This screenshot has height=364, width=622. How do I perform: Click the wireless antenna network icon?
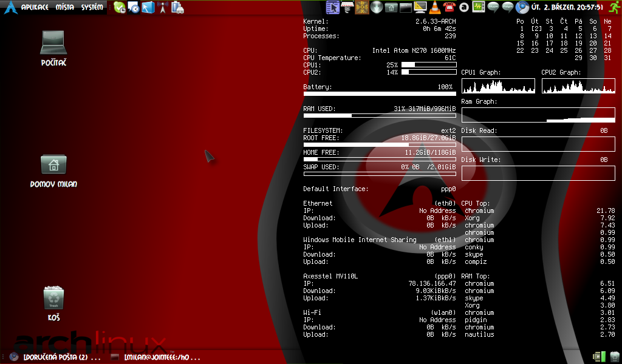point(162,7)
